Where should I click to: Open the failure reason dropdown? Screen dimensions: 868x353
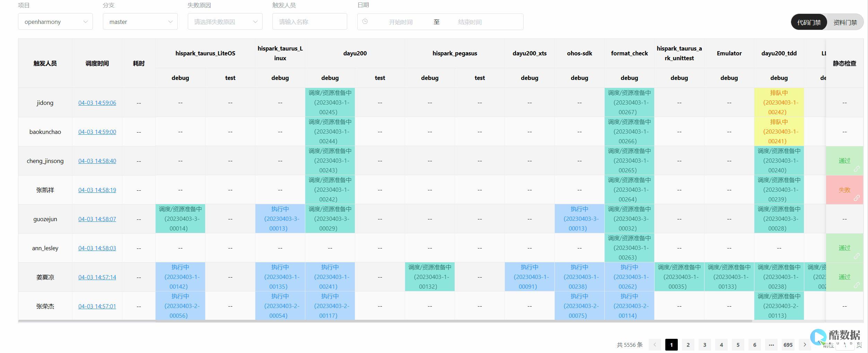(x=225, y=21)
